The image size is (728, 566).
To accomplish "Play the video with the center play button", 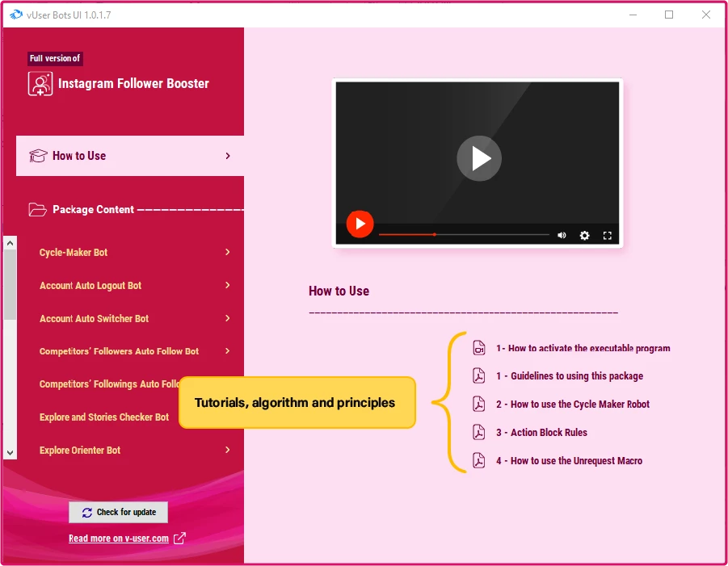I will coord(478,158).
